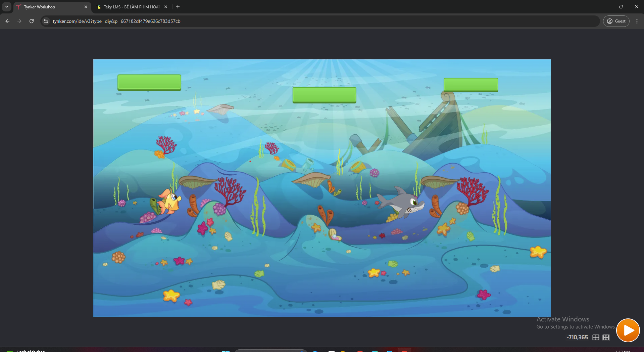Click the right green platform block
644x352 pixels.
click(x=471, y=85)
